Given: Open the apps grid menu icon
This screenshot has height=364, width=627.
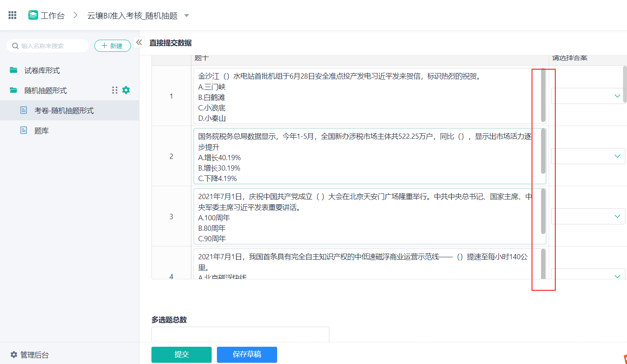Looking at the screenshot, I should click(x=12, y=15).
